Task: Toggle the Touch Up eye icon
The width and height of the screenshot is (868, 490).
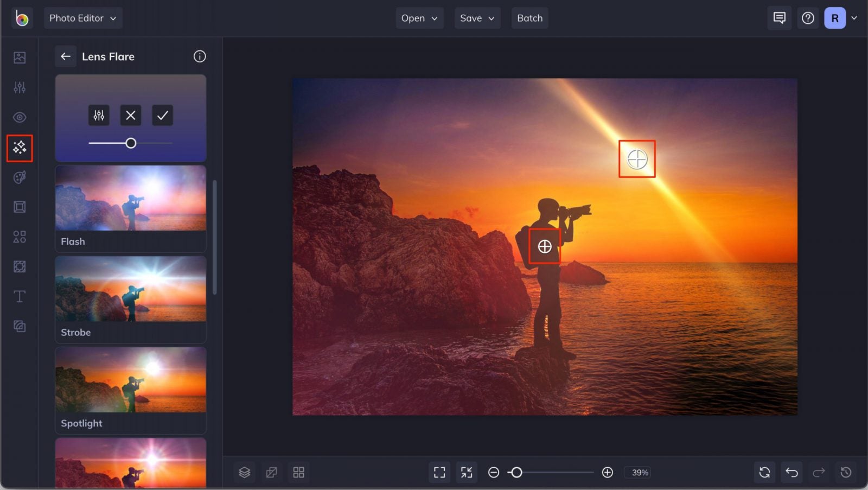Action: pos(20,117)
